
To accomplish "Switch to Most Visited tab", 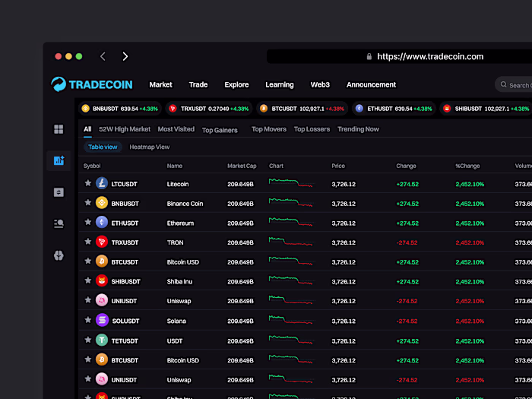I will click(176, 129).
